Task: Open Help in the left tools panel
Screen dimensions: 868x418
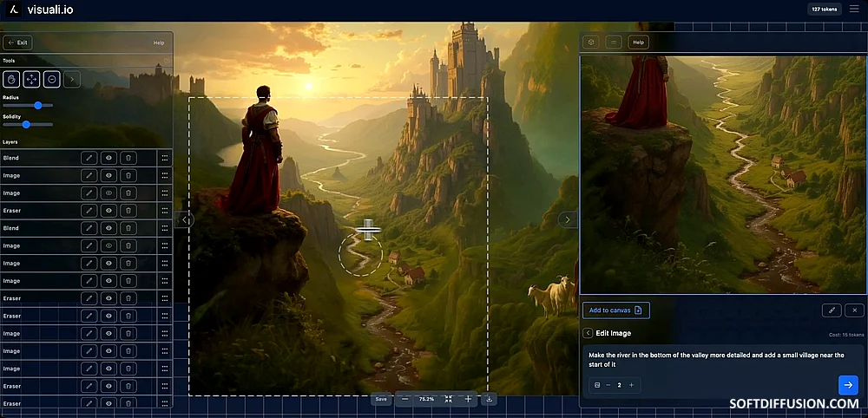Action: [x=159, y=42]
